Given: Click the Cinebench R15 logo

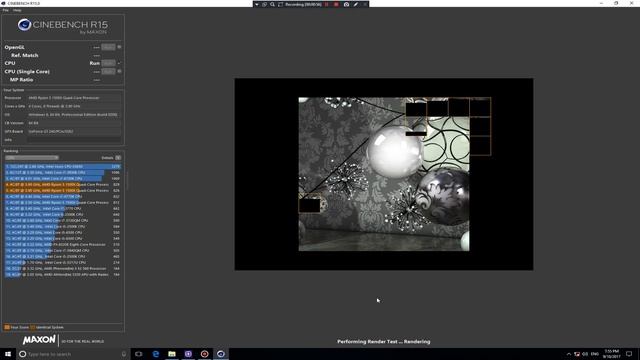Looking at the screenshot, I should [62, 27].
